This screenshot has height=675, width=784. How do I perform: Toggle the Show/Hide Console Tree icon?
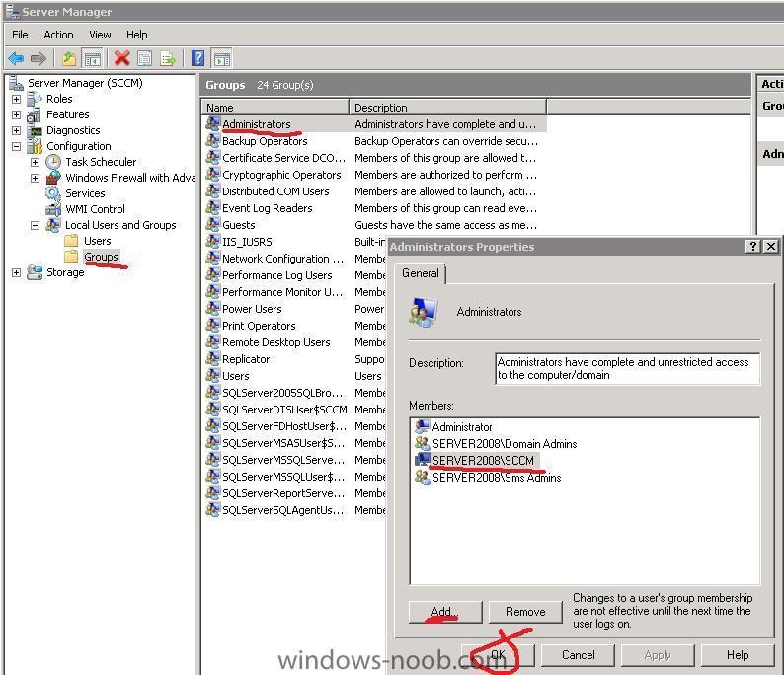click(x=93, y=59)
